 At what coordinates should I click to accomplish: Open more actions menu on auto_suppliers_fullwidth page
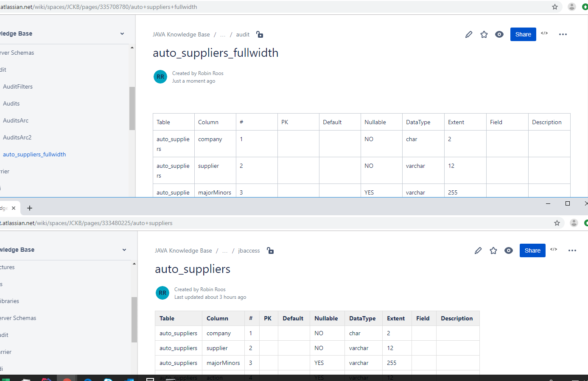tap(563, 34)
